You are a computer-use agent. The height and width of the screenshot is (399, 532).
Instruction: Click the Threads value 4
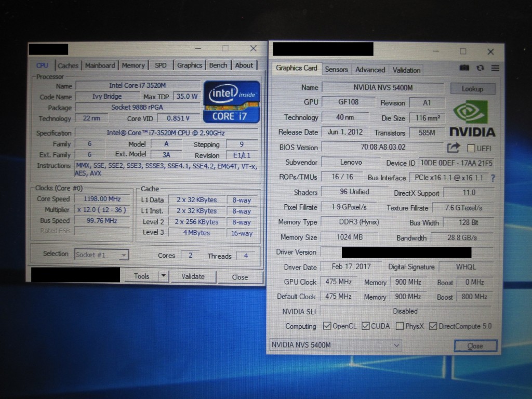tap(246, 256)
